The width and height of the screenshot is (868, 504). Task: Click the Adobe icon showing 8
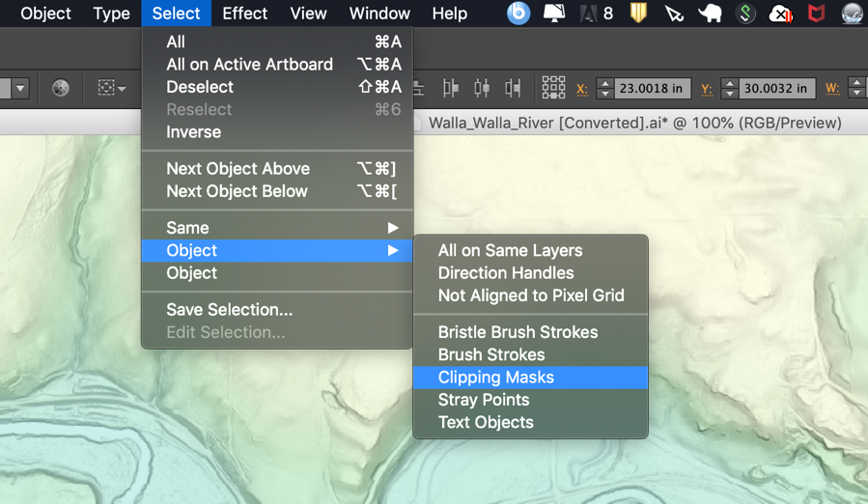coord(596,13)
